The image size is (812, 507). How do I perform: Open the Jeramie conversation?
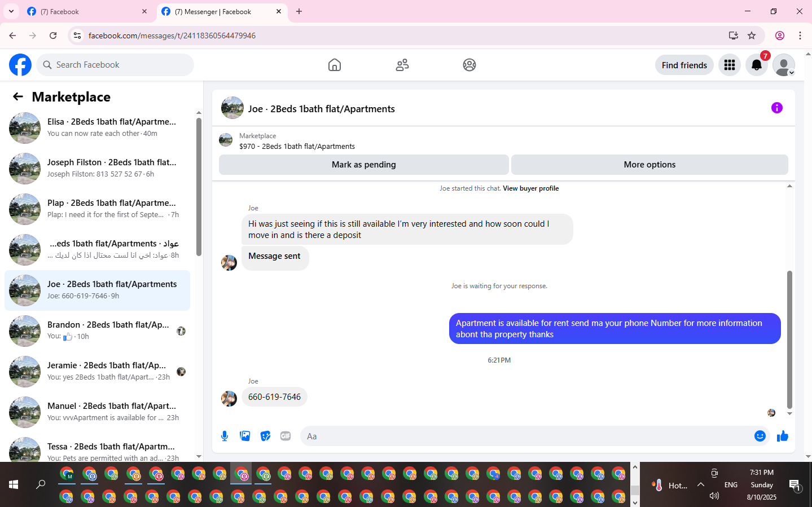click(97, 372)
